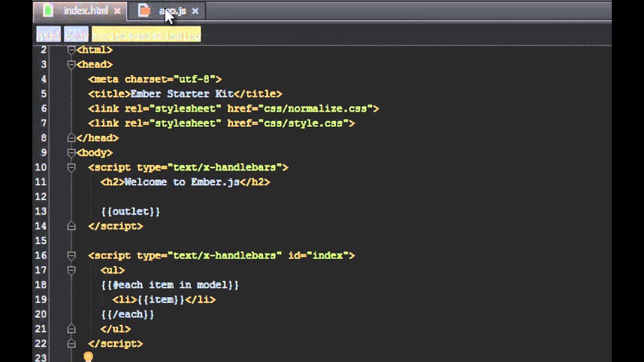644x362 pixels.
Task: Click the <li>{{item}}</li> line
Action: [x=164, y=300]
